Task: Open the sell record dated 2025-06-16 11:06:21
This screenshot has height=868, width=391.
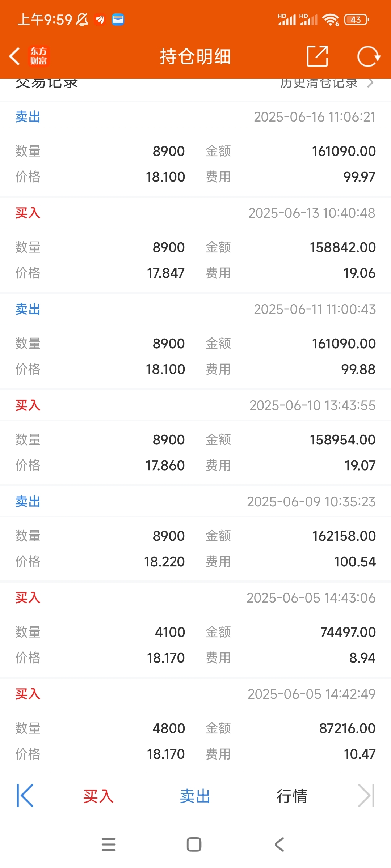Action: (x=195, y=149)
